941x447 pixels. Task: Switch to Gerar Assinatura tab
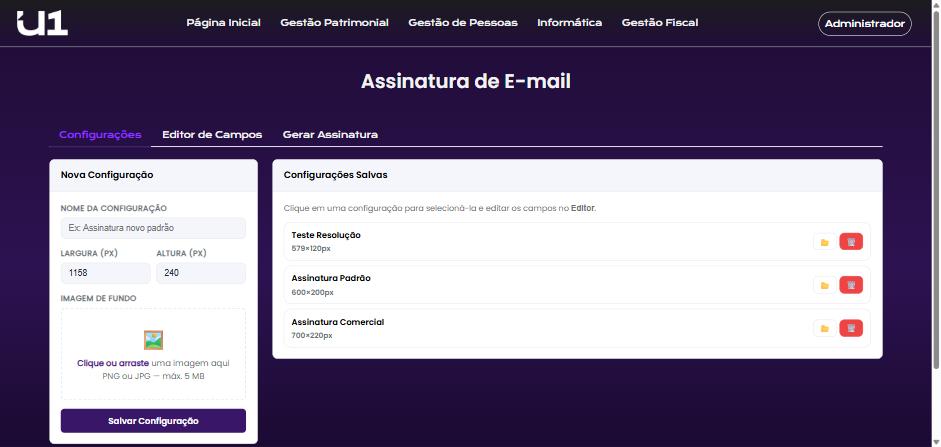point(330,134)
